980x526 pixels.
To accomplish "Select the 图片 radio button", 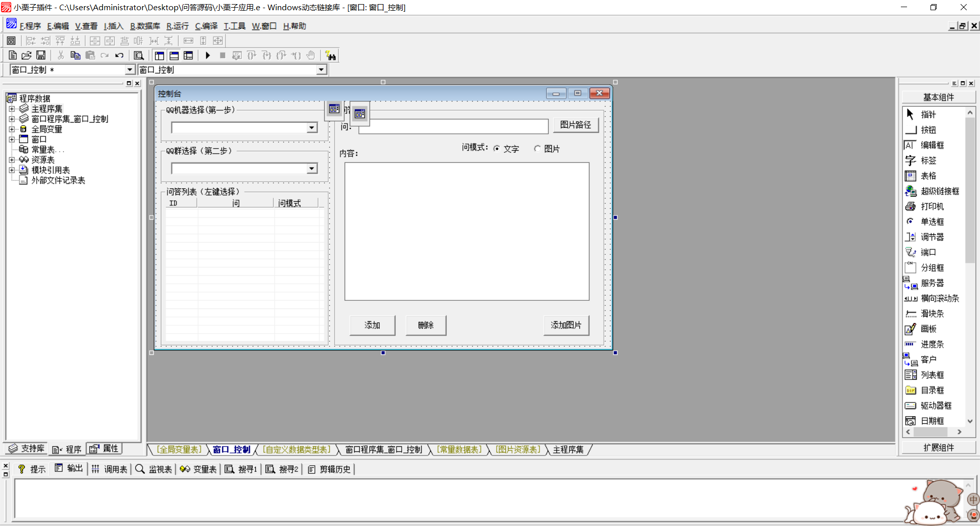I will tap(537, 149).
